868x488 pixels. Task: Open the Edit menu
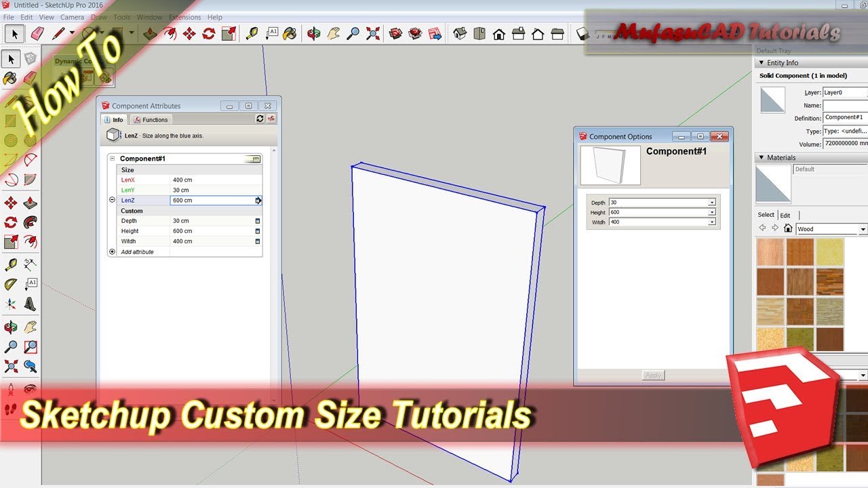click(x=26, y=17)
